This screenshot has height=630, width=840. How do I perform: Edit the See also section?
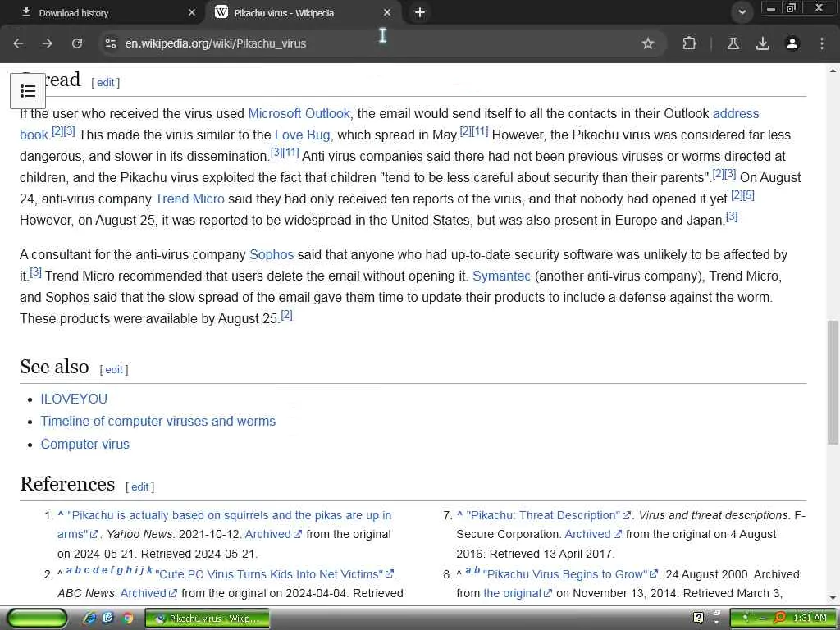(x=113, y=370)
